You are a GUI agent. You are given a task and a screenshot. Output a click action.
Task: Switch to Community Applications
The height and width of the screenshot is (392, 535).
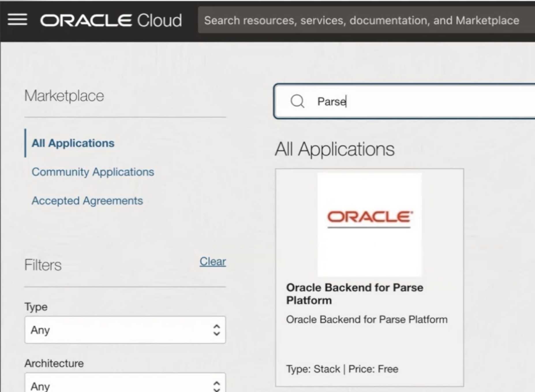93,172
